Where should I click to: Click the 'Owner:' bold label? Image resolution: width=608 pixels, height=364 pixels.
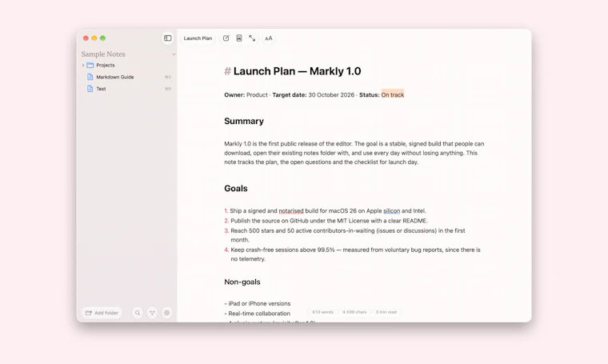234,94
